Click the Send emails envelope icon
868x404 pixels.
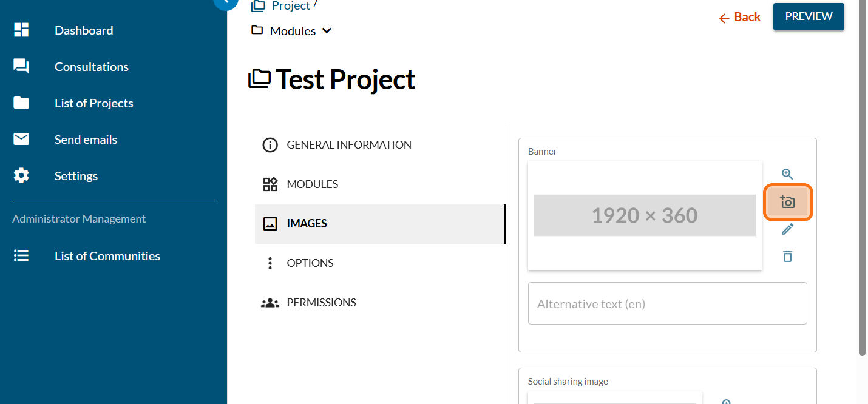21,140
